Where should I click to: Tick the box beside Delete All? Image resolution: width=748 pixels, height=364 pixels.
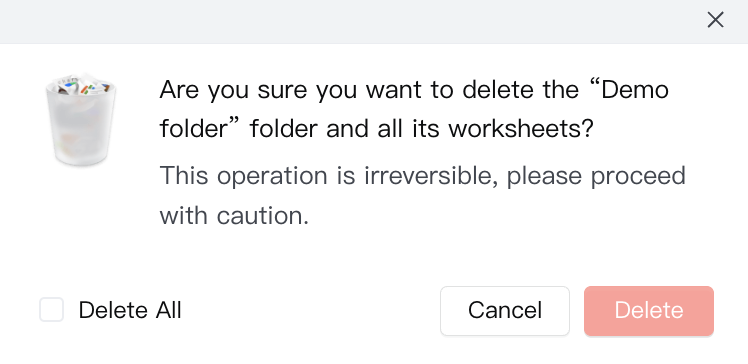pos(52,310)
